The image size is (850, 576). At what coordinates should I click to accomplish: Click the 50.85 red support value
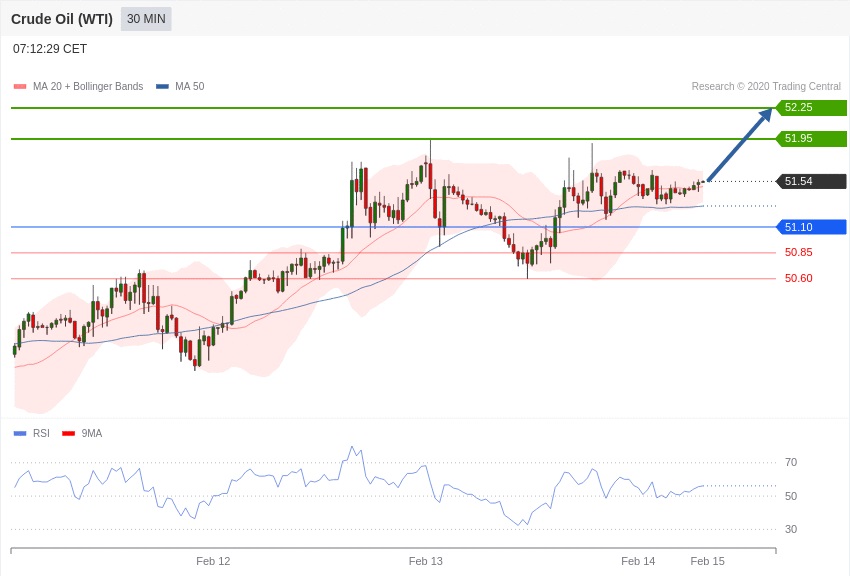click(x=799, y=253)
